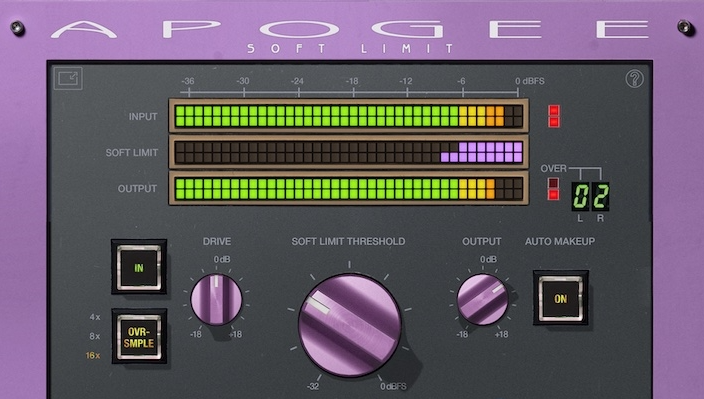Image resolution: width=704 pixels, height=399 pixels.
Task: Click the 0 dBFS scale label
Action: click(530, 81)
